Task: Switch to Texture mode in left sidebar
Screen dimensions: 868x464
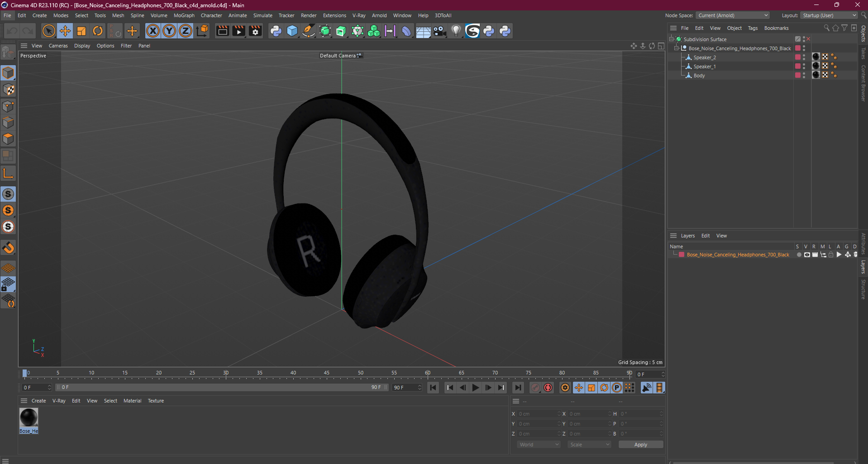Action: click(8, 90)
